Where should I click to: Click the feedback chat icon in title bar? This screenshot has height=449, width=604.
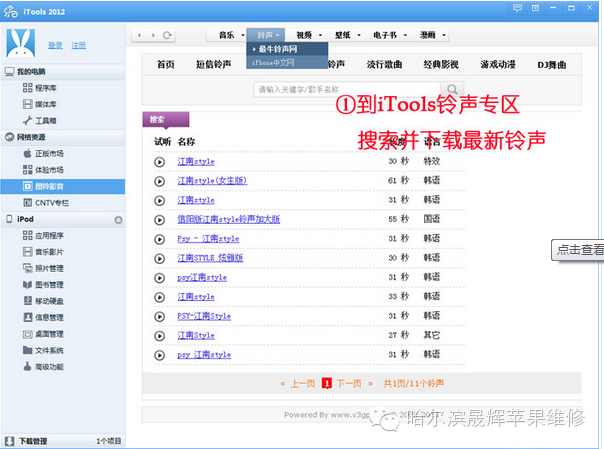pos(517,8)
